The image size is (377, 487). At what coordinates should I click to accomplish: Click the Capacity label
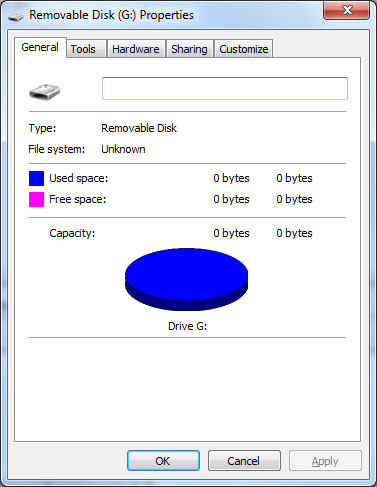[x=72, y=233]
